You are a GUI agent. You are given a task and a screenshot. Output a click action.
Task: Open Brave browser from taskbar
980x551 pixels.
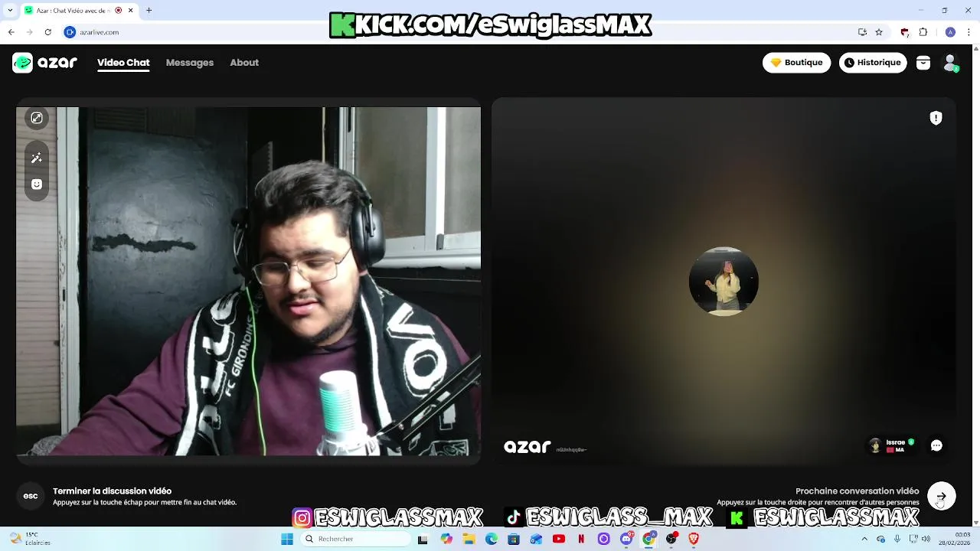(x=694, y=539)
